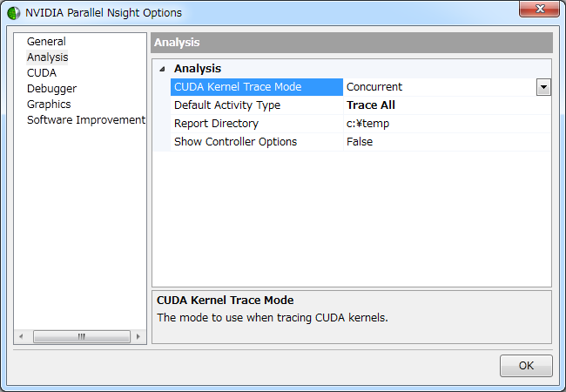The width and height of the screenshot is (566, 392).
Task: Select the Default Activity Type property
Action: (x=227, y=105)
